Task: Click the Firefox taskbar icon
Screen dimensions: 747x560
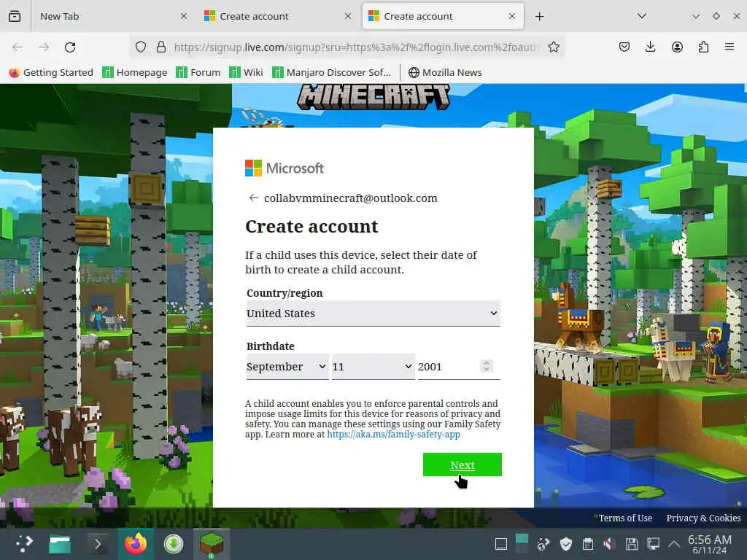Action: tap(135, 544)
